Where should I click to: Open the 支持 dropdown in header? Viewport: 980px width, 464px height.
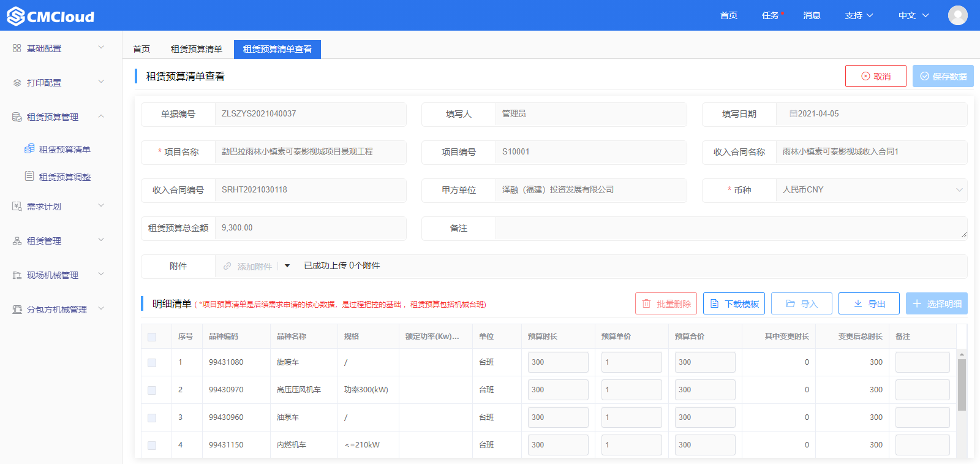[859, 15]
